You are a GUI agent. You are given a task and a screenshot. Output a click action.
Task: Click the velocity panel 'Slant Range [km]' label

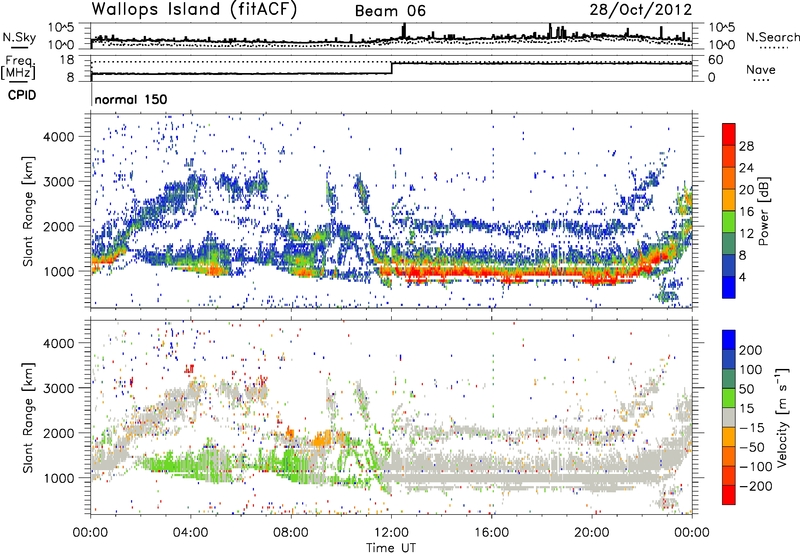click(28, 417)
